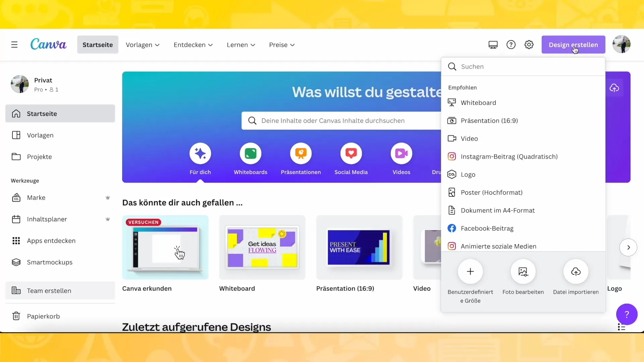Toggle the Inhaltsplaner sidebar expander
Image resolution: width=644 pixels, height=362 pixels.
coord(107,219)
